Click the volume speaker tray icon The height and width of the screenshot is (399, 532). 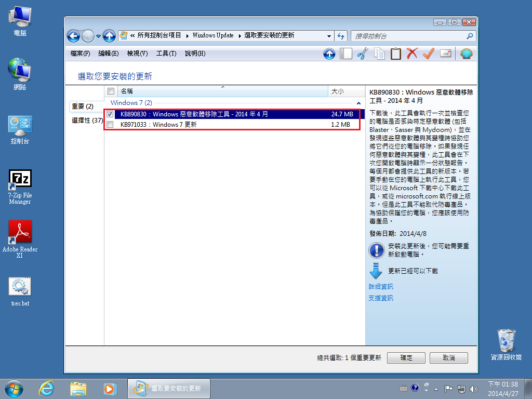click(474, 389)
